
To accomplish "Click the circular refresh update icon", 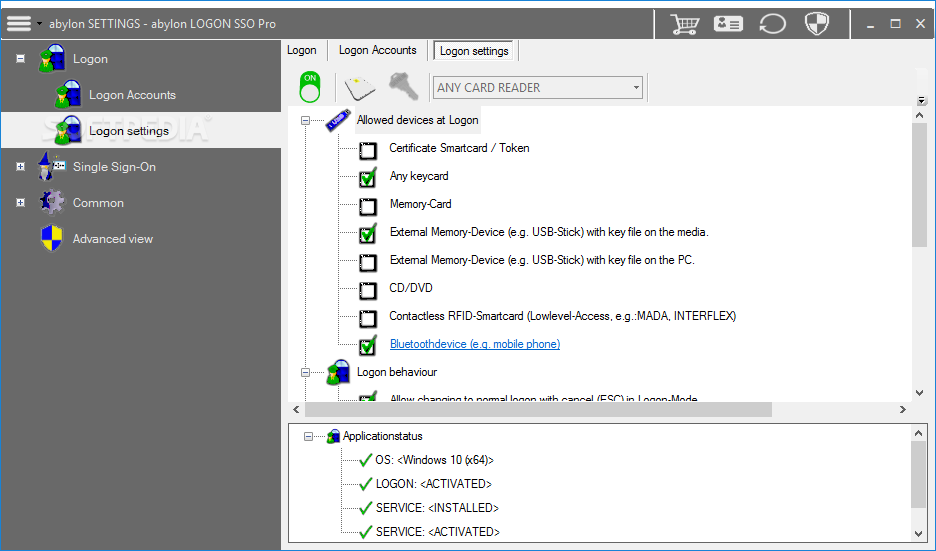I will pyautogui.click(x=772, y=24).
